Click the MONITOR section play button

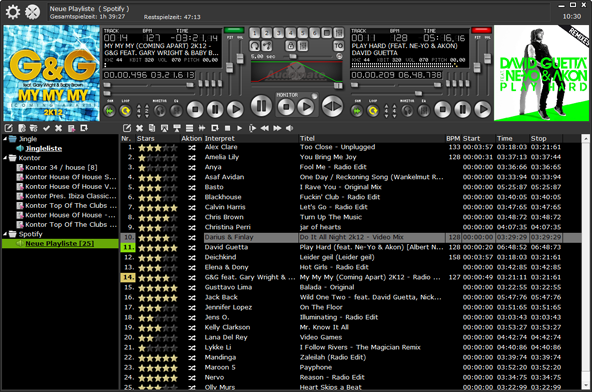[306, 107]
